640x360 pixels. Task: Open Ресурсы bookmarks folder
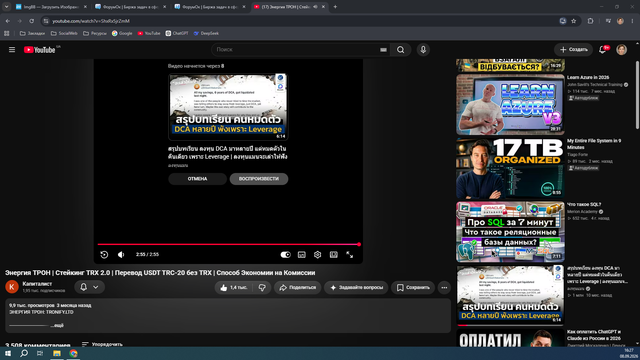pyautogui.click(x=95, y=33)
